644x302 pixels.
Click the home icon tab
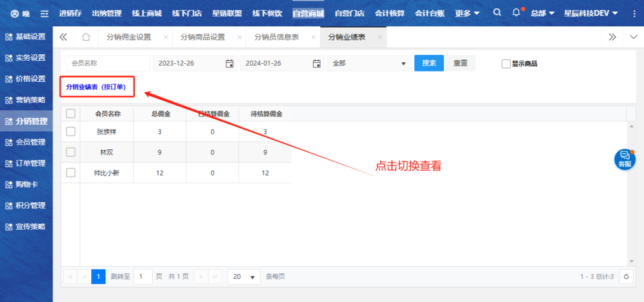pos(86,37)
